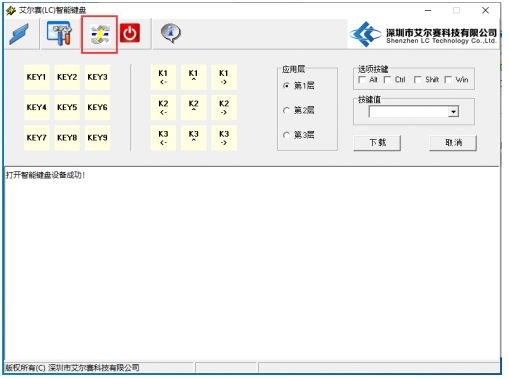Open the info about toolbar icon
The image size is (509, 379).
coord(171,33)
